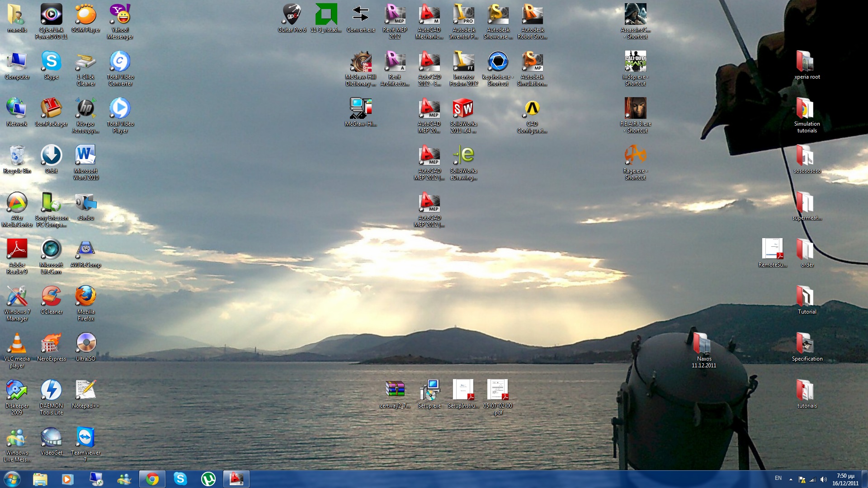Click the uTorrent taskbar button

208,479
